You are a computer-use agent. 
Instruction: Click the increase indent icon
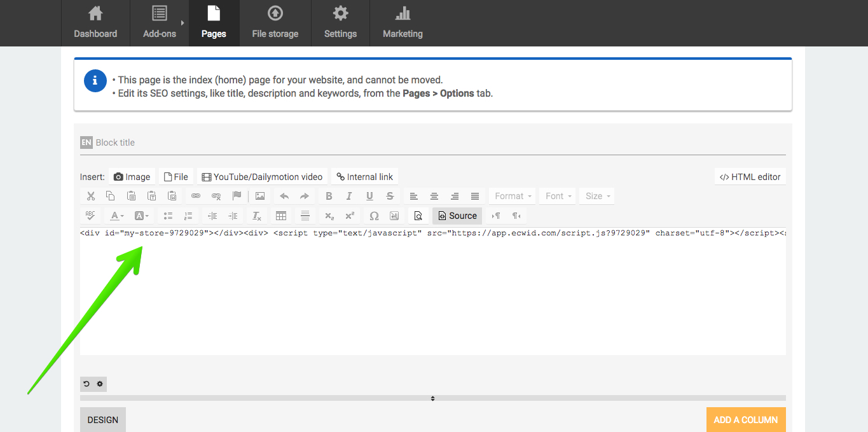pyautogui.click(x=233, y=216)
